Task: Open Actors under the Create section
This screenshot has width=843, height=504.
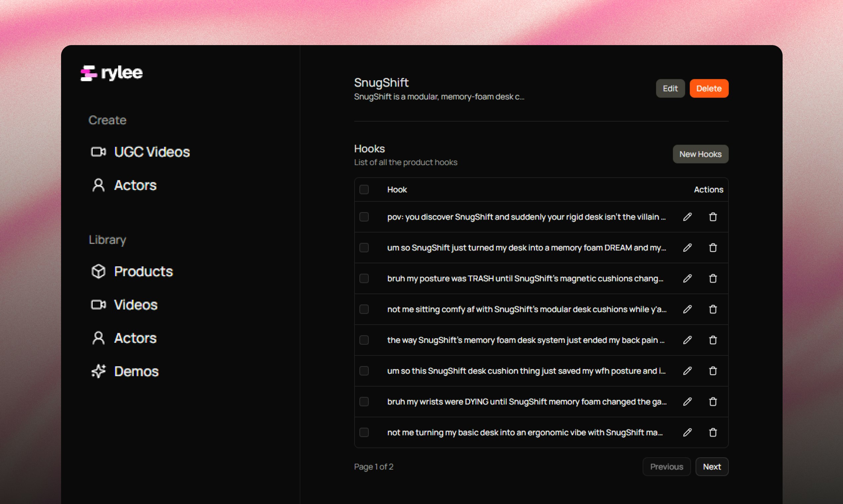Action: pos(124,185)
